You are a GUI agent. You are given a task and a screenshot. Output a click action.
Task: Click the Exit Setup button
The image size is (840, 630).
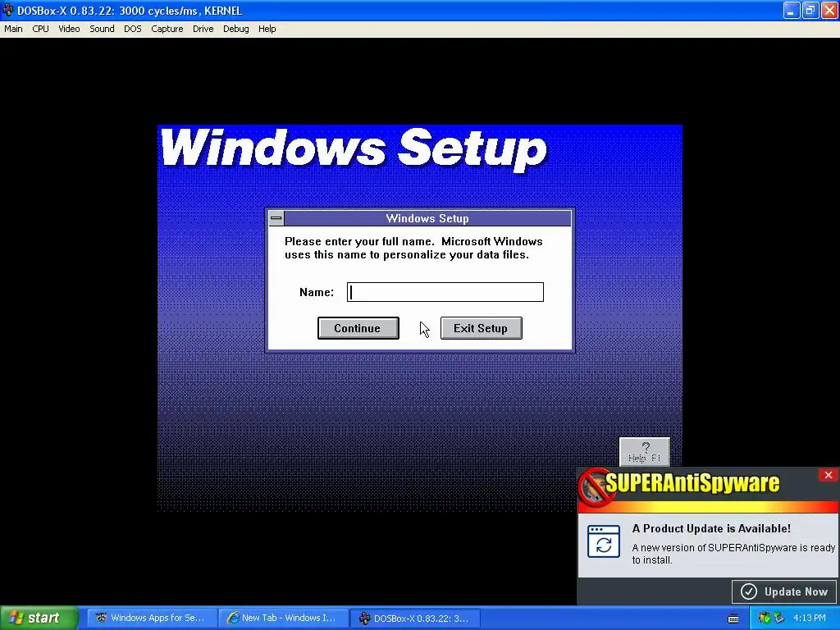481,328
